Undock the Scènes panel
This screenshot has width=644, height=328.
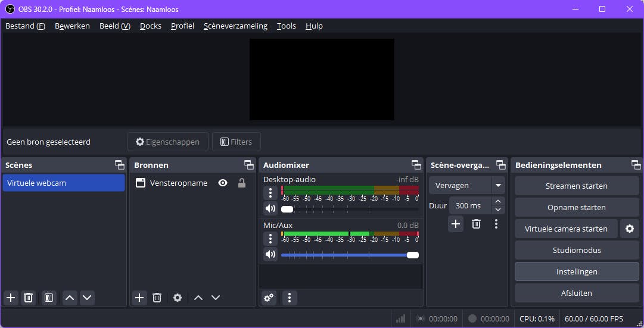tap(120, 165)
